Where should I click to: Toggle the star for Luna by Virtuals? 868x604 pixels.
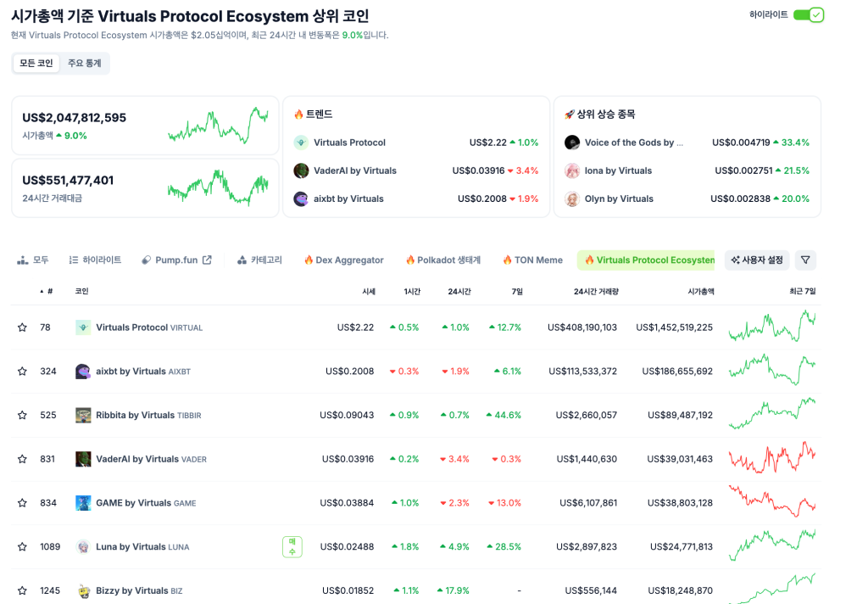tap(22, 547)
